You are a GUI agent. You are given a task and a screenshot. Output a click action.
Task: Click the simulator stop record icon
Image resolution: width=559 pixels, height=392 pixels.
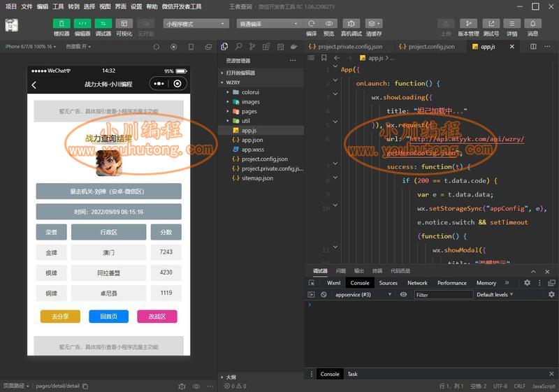[173, 47]
